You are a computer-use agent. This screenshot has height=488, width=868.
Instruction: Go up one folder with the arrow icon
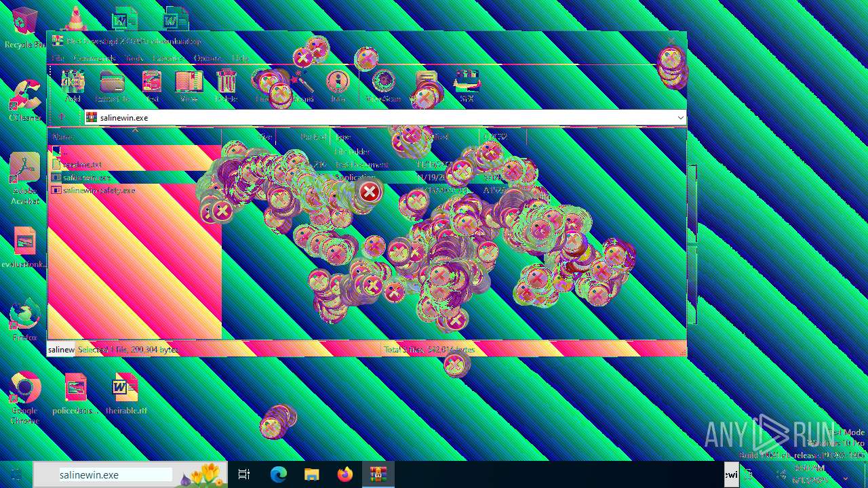click(62, 117)
